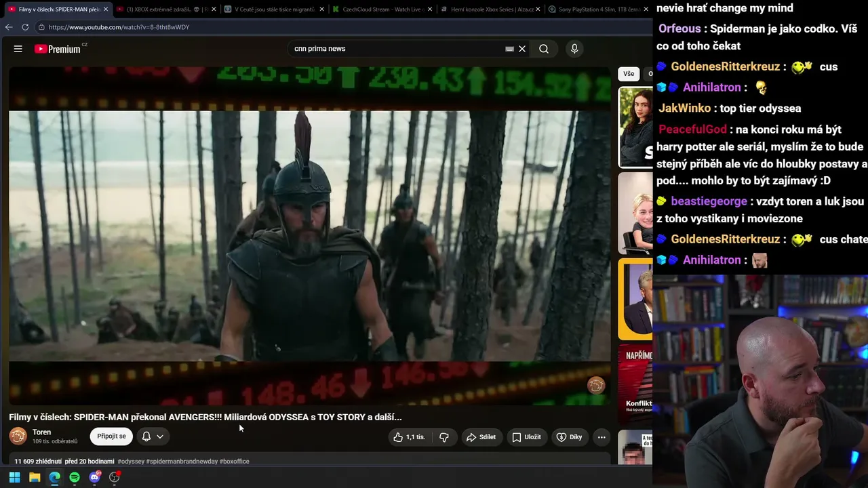Open the yellow-framed recommended video thumbnail
868x488 pixels.
click(635, 299)
